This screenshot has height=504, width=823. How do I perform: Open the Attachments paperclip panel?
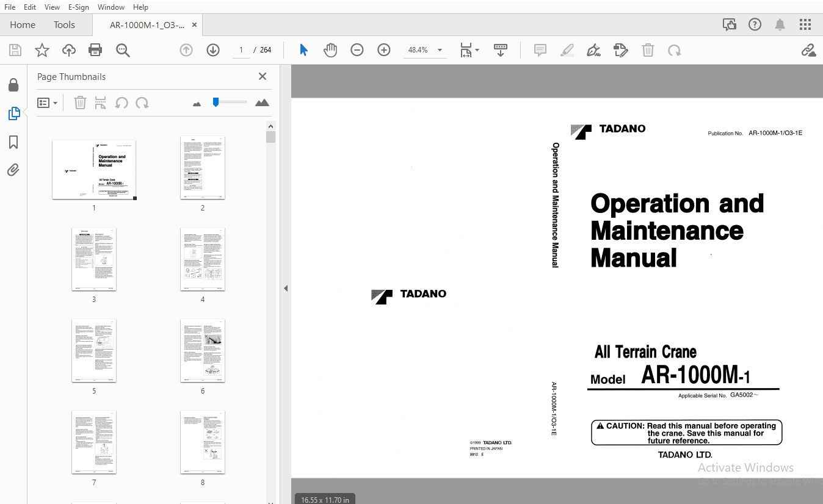(x=13, y=170)
